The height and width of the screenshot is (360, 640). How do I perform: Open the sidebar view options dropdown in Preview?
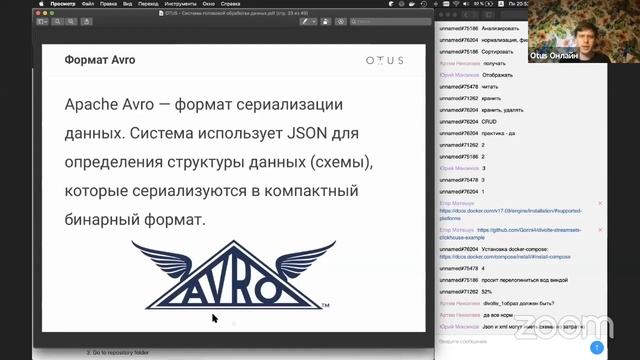[42, 22]
